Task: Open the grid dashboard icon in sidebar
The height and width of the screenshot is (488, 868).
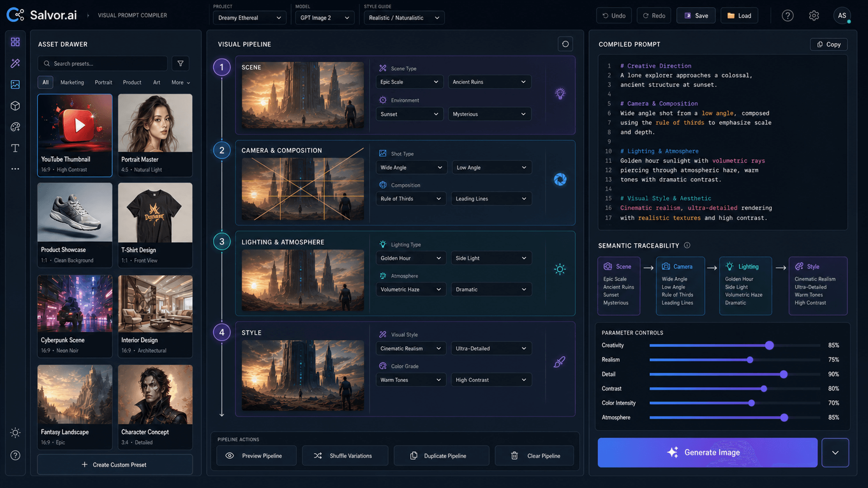Action: (x=15, y=42)
